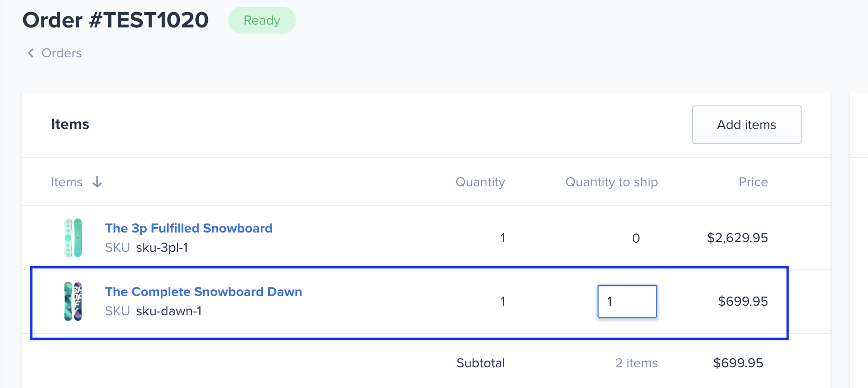Click the Items column header
This screenshot has width=868, height=388.
pos(67,182)
